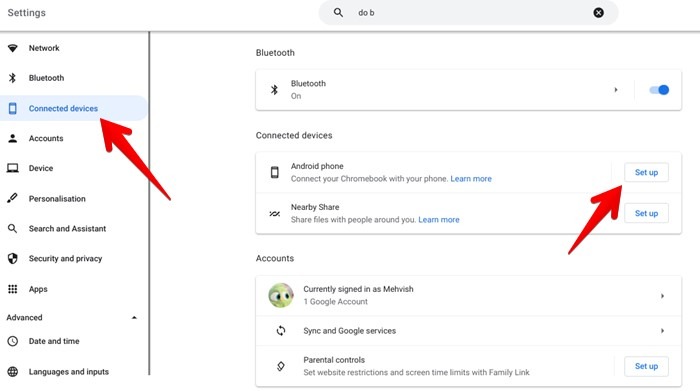Open Security and privacy settings

(65, 258)
